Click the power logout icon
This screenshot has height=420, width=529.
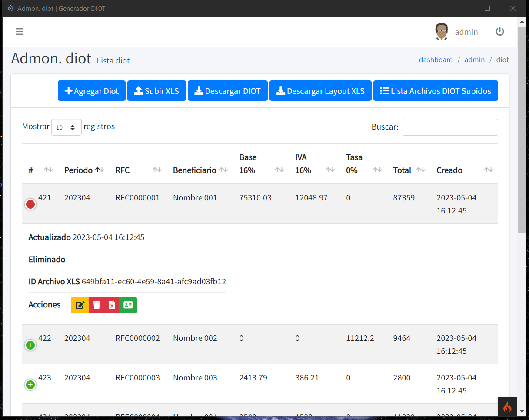[500, 31]
